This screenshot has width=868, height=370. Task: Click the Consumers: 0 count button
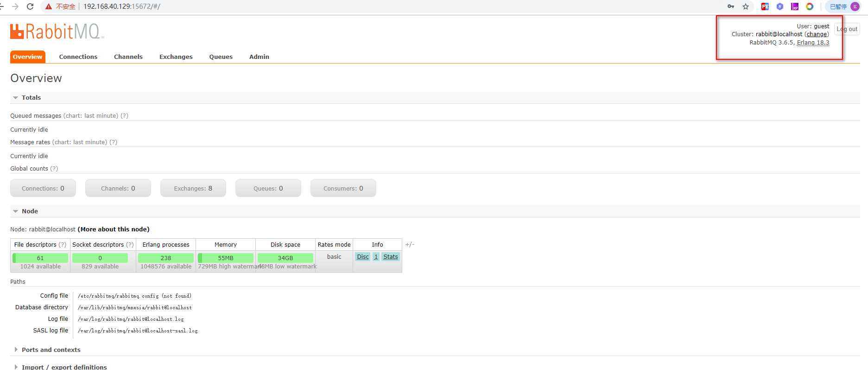pyautogui.click(x=343, y=188)
